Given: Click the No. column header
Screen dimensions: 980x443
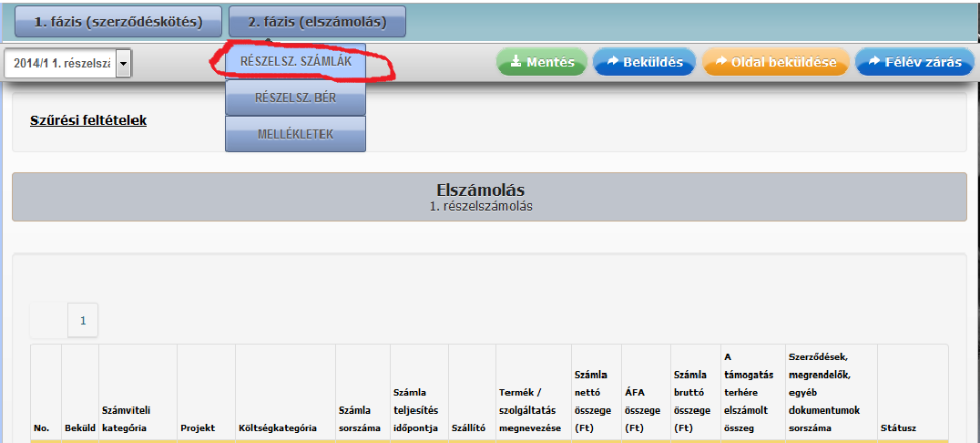Looking at the screenshot, I should coord(46,394).
